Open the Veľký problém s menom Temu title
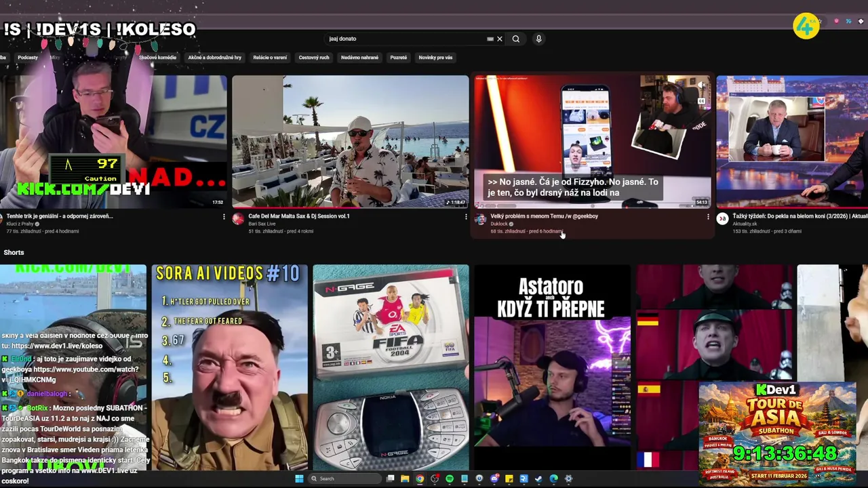This screenshot has width=868, height=488. tap(544, 216)
